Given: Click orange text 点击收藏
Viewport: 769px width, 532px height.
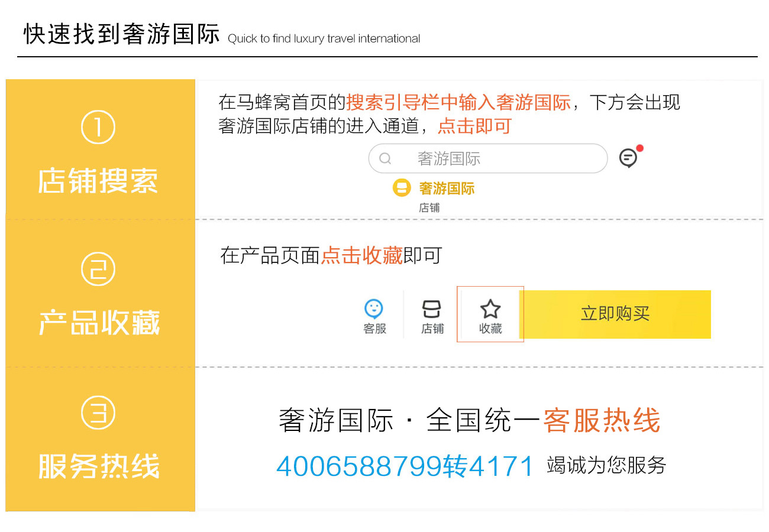Looking at the screenshot, I should coord(361,255).
